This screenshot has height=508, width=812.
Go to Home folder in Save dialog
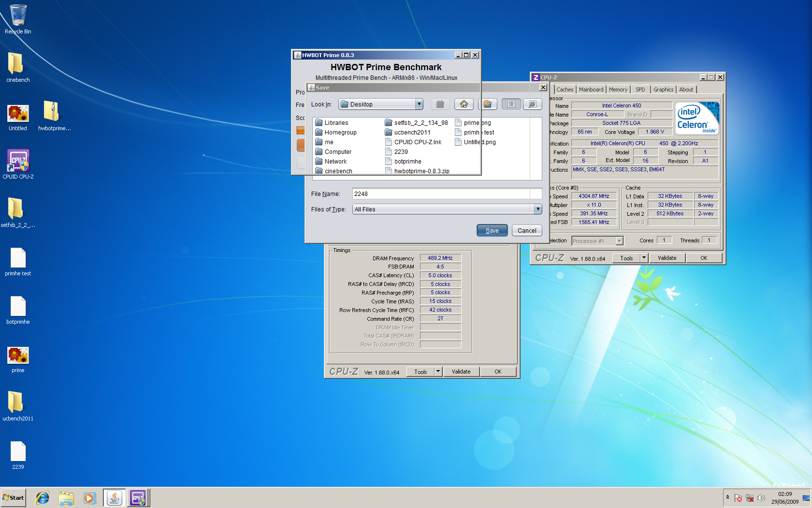tap(464, 104)
